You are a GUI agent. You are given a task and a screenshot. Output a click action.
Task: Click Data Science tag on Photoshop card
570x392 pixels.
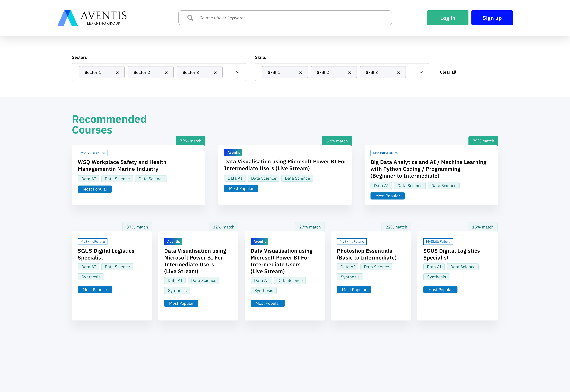click(376, 267)
